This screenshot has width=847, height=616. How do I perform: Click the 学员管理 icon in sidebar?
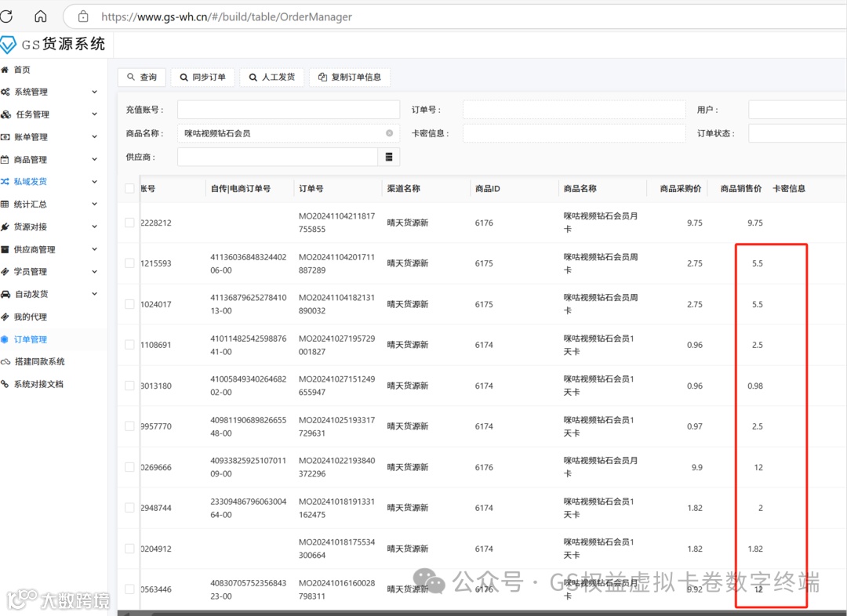pyautogui.click(x=5, y=272)
